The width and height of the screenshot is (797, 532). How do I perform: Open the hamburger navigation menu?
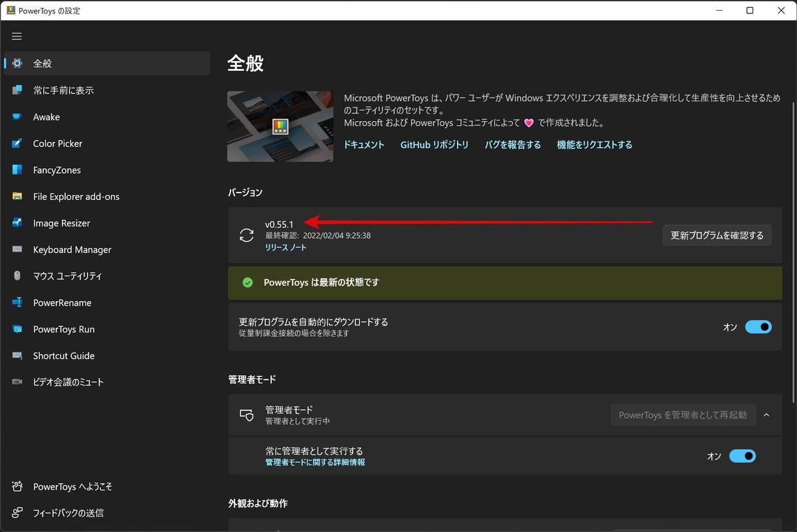[17, 37]
